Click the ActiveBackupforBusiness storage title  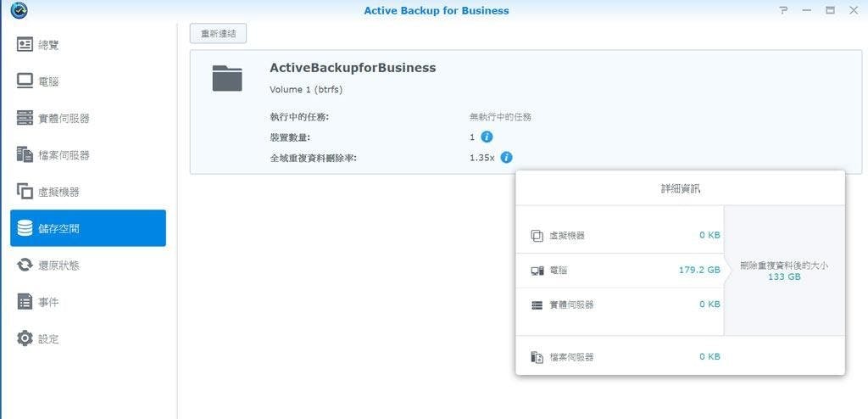(353, 68)
